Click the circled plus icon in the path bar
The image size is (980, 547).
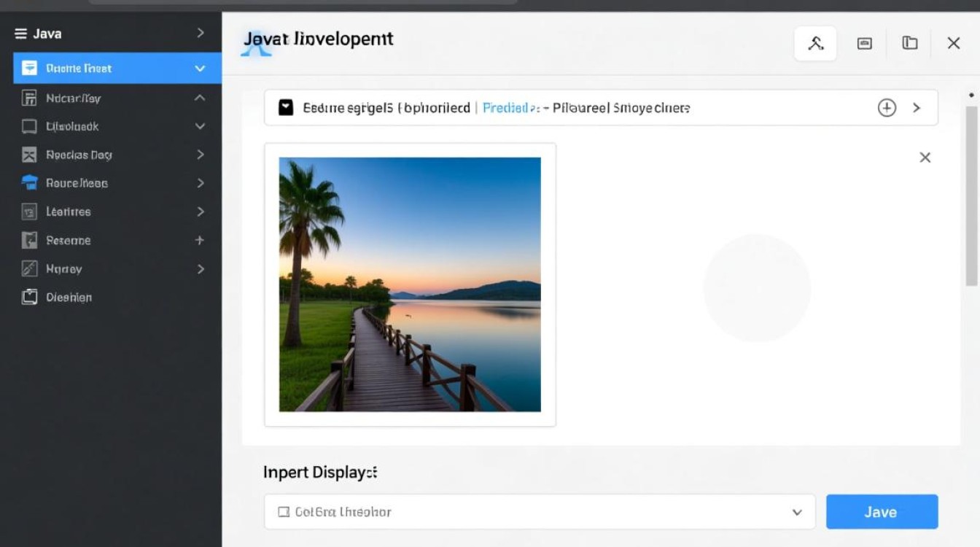[x=886, y=108]
